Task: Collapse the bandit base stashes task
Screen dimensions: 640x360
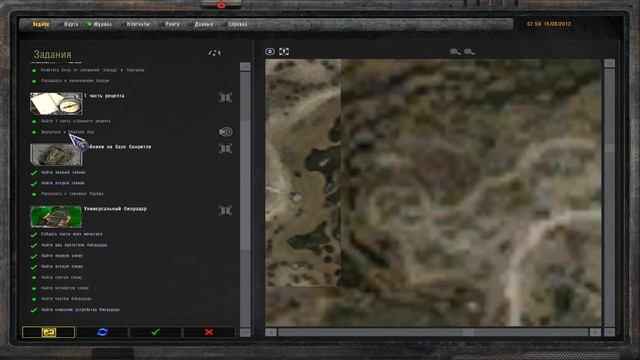Action: click(x=225, y=149)
